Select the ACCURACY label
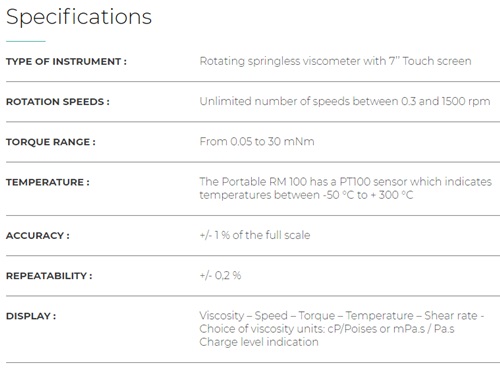The height and width of the screenshot is (368, 500). click(38, 236)
